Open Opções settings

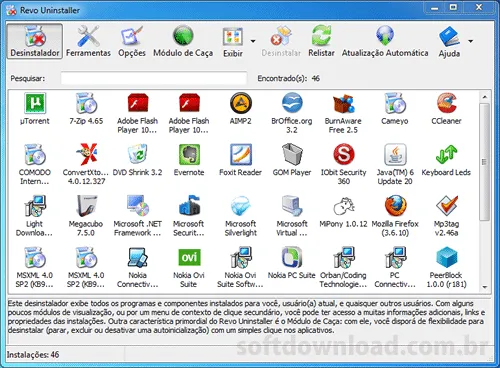point(132,41)
